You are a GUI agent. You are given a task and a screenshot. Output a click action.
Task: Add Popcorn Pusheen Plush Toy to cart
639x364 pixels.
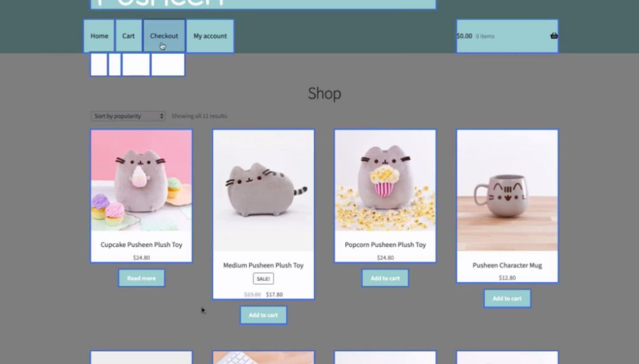[x=385, y=278]
